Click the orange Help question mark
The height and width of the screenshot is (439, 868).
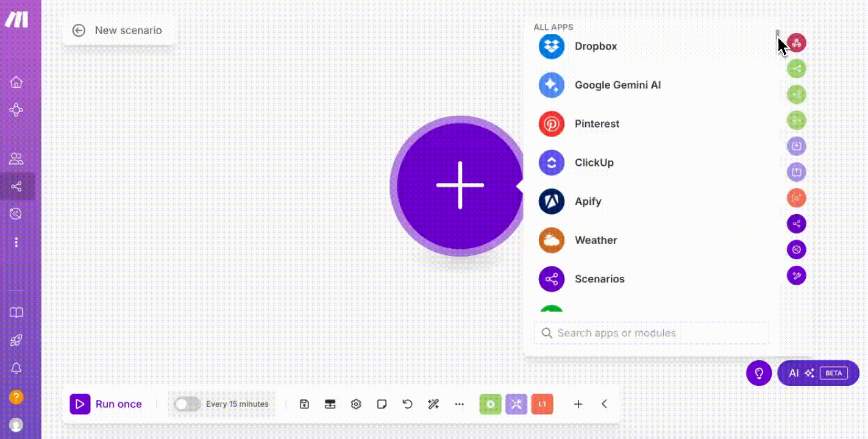pyautogui.click(x=16, y=397)
